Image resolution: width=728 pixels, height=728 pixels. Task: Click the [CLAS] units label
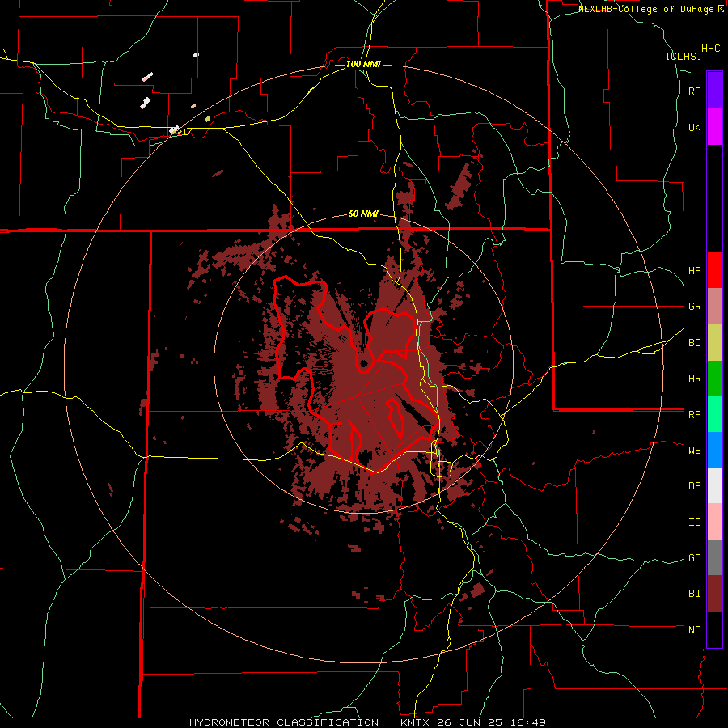pyautogui.click(x=684, y=56)
